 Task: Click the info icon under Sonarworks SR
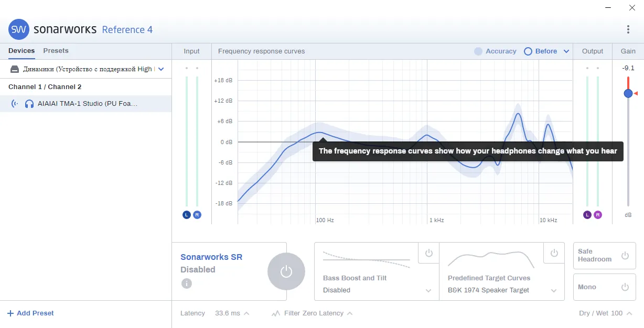(x=187, y=283)
